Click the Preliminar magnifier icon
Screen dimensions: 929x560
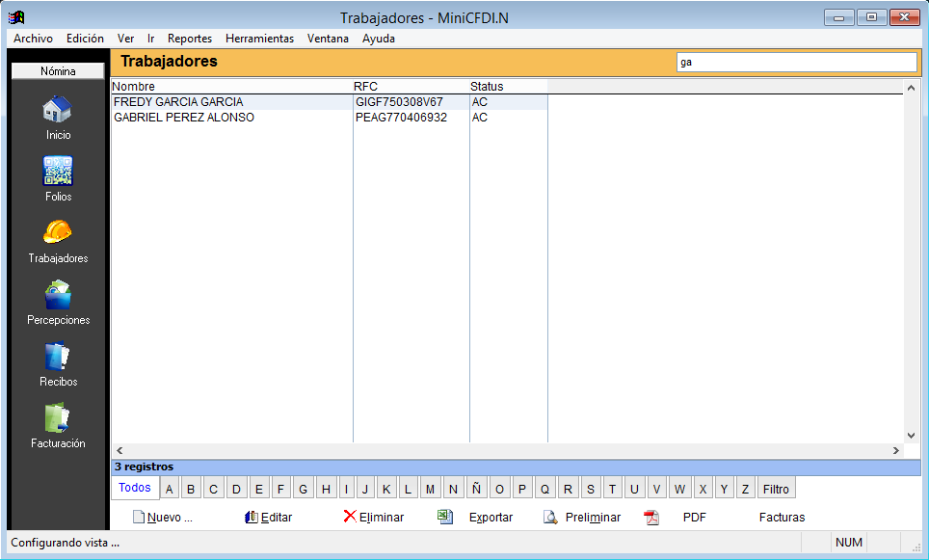[x=550, y=517]
